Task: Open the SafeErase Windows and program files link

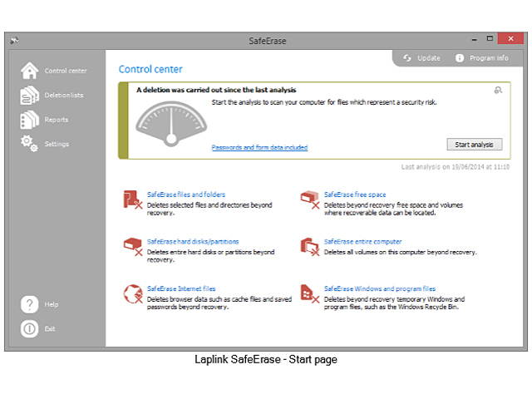Action: [x=380, y=288]
